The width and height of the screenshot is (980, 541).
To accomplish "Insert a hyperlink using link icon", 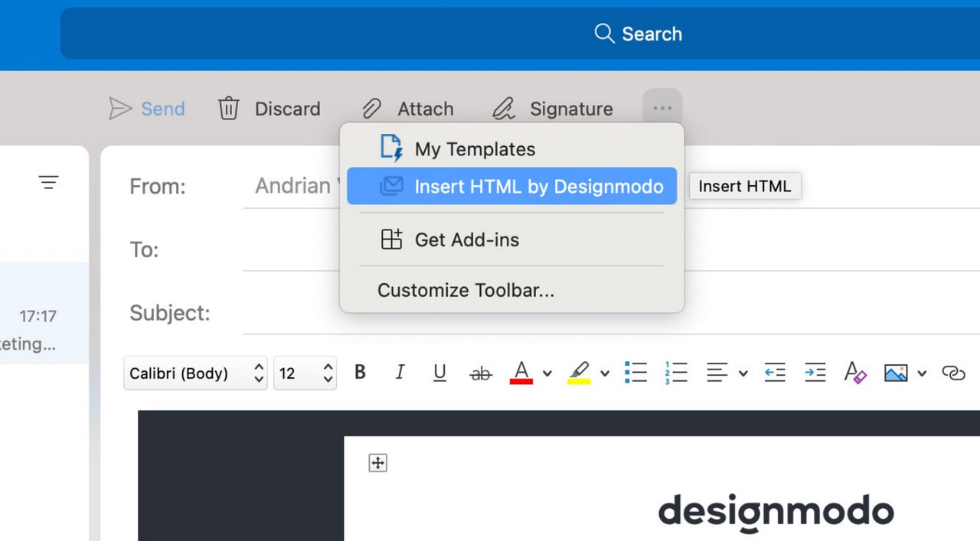I will coord(953,373).
